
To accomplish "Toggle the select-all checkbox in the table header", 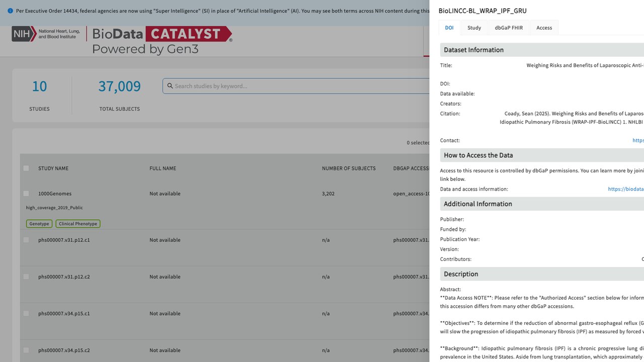I will pos(26,168).
